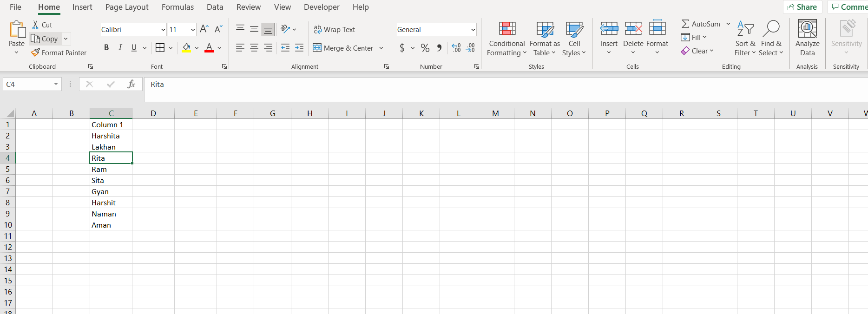The image size is (868, 314).
Task: Click the Orientation angled text icon
Action: pyautogui.click(x=285, y=29)
